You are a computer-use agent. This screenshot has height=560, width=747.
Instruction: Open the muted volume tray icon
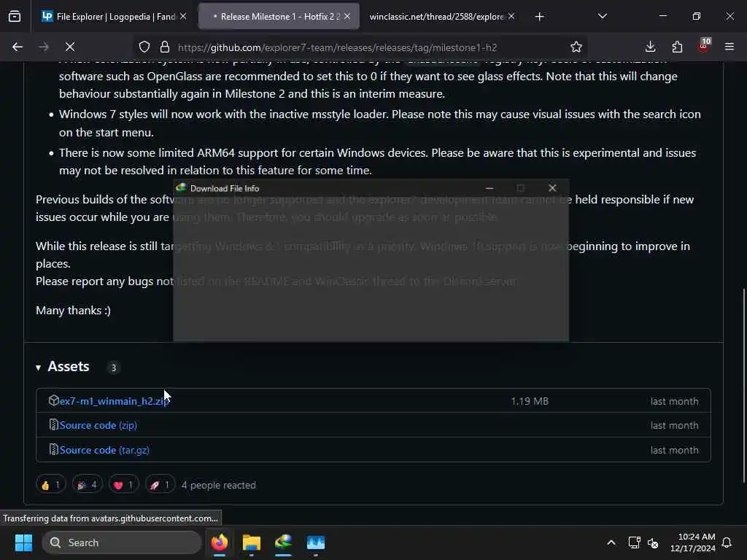tap(653, 542)
